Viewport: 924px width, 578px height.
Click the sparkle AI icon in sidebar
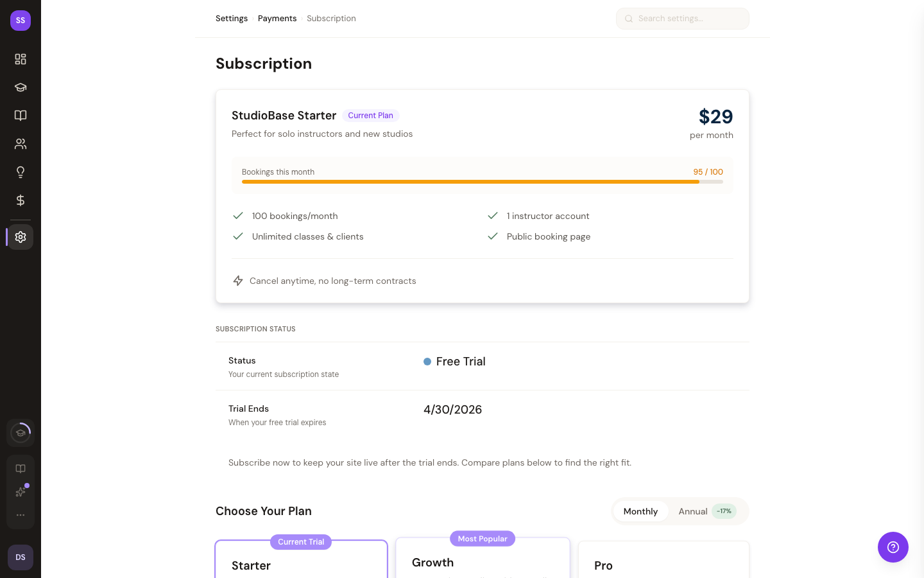pos(21,492)
